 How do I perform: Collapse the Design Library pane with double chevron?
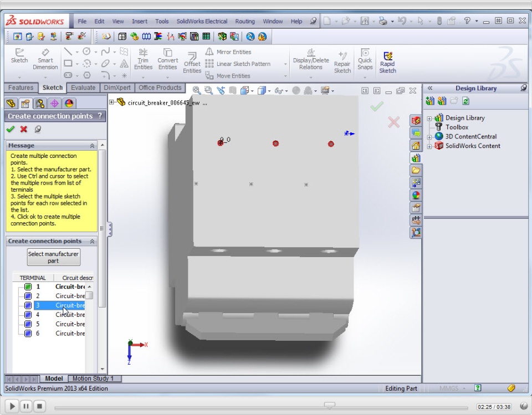point(430,88)
